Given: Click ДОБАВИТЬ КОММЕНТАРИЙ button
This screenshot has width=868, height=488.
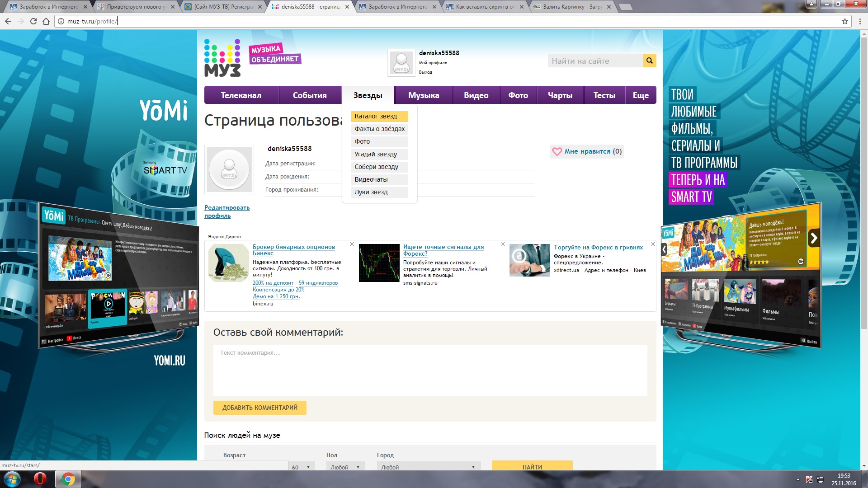Looking at the screenshot, I should (x=260, y=408).
